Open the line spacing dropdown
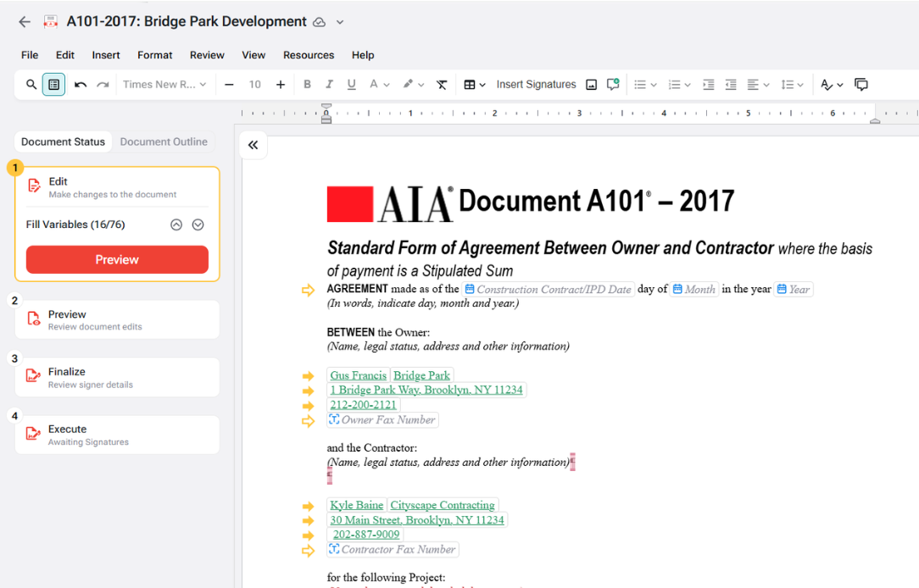 [793, 85]
